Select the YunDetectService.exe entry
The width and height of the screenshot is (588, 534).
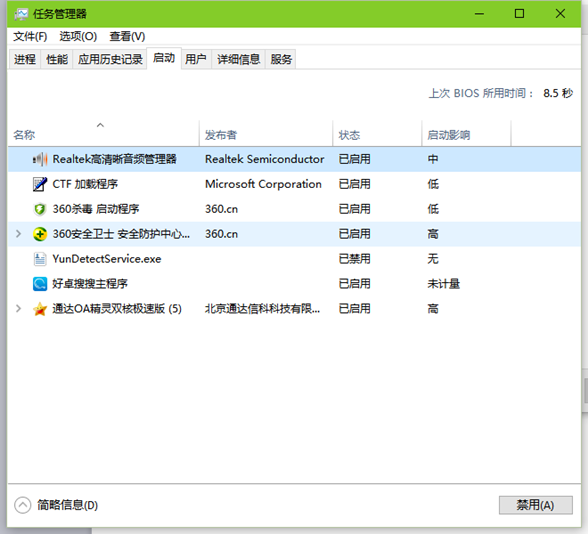point(107,259)
